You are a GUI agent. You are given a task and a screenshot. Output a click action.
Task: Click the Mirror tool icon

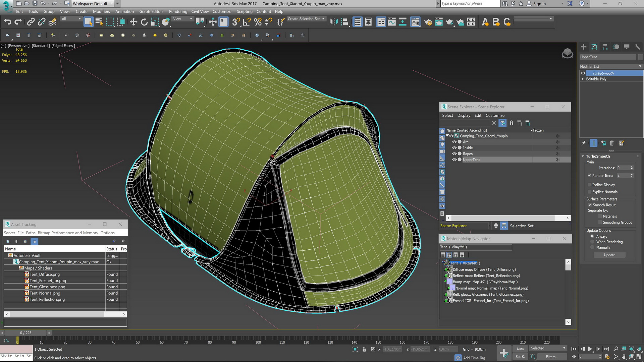tap(334, 22)
